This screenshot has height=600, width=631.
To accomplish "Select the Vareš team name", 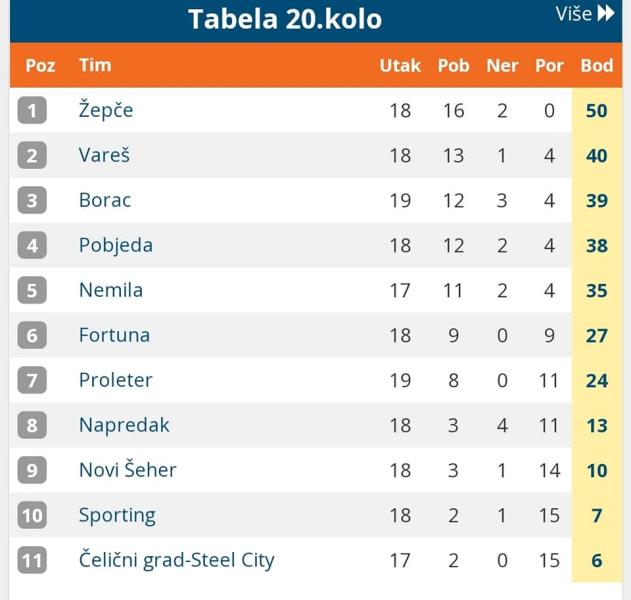I will (x=104, y=155).
